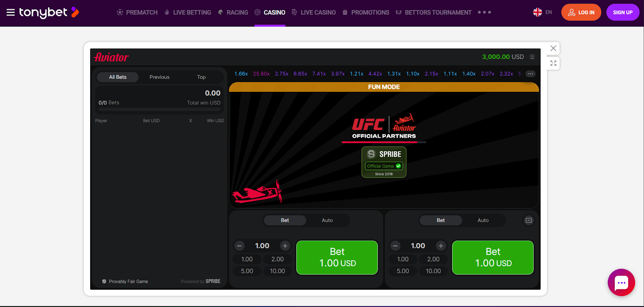Viewport: 644px width, 307px height.
Task: Click Powered by SPRIBE link
Action: coord(200,282)
